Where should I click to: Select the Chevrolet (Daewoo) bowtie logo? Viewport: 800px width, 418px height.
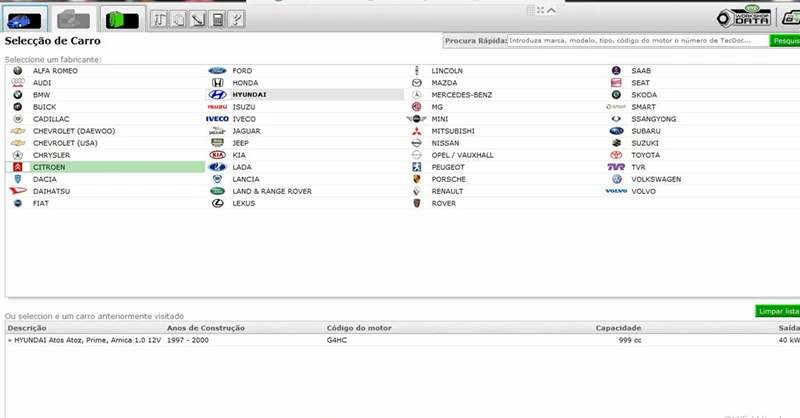[x=18, y=131]
